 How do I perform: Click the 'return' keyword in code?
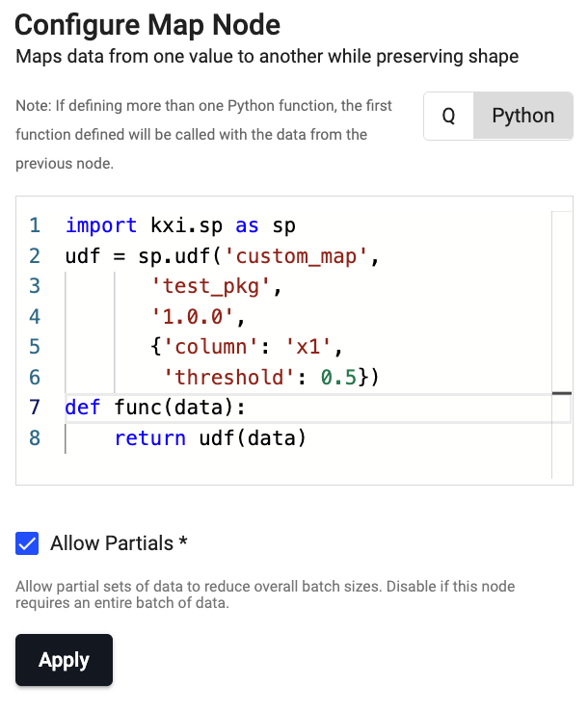[149, 438]
